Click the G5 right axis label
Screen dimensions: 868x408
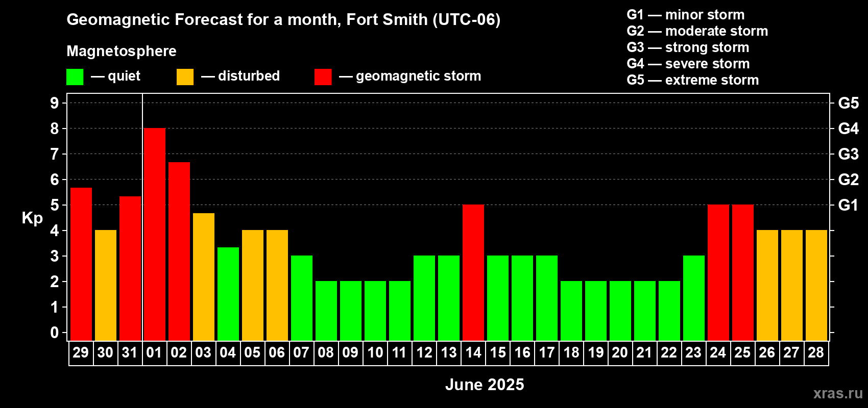click(x=848, y=103)
